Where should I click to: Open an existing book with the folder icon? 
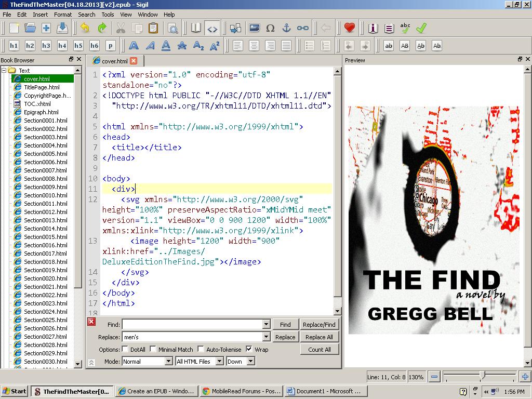[x=30, y=28]
